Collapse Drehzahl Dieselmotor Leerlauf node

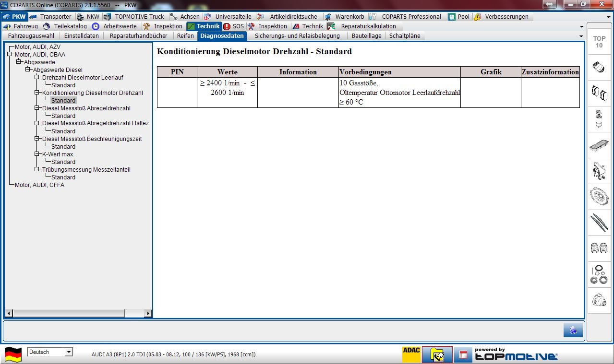(37, 77)
